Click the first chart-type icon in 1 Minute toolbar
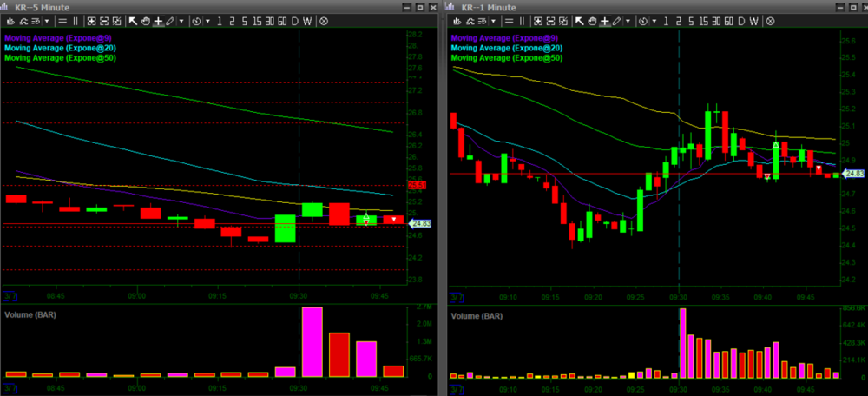 click(x=458, y=21)
